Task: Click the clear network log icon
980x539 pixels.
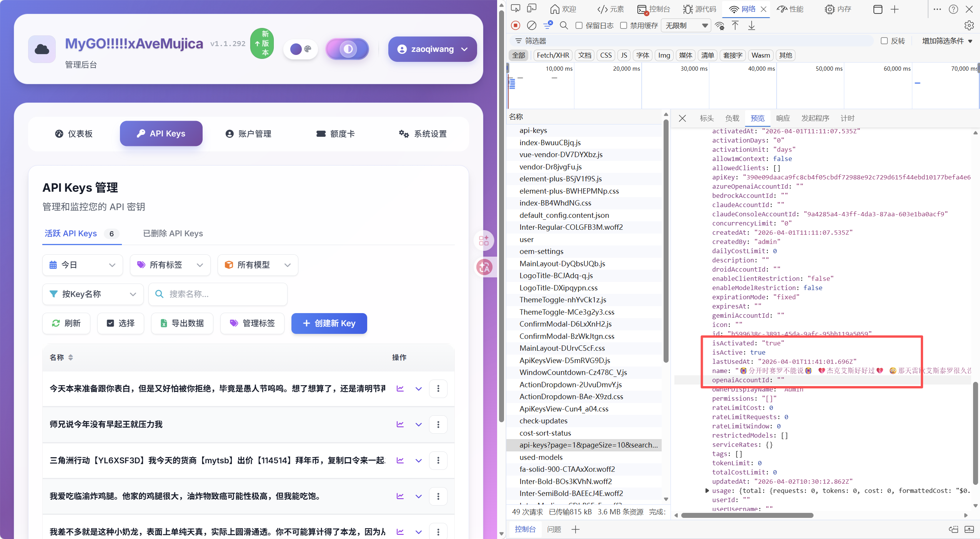Action: pyautogui.click(x=532, y=25)
